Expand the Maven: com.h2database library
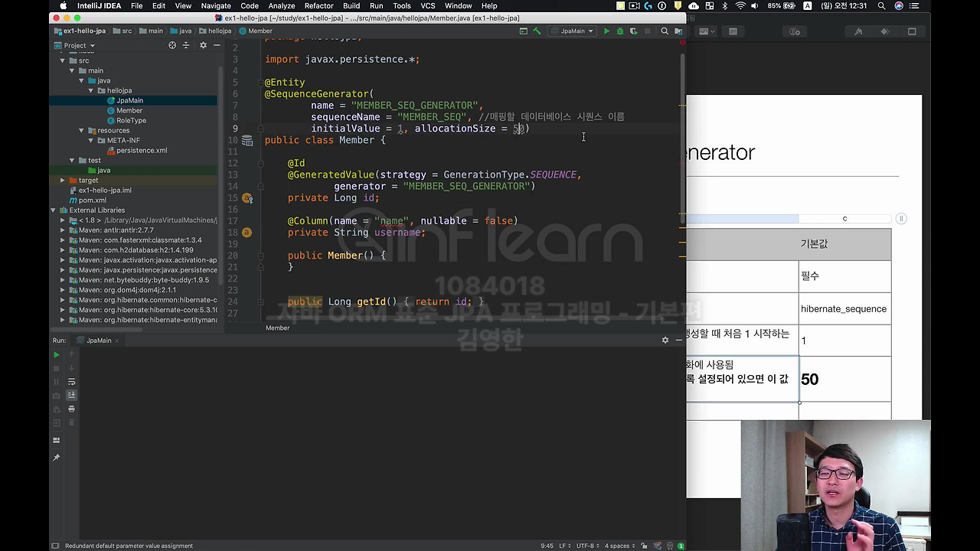Image resolution: width=980 pixels, height=551 pixels. click(63, 249)
